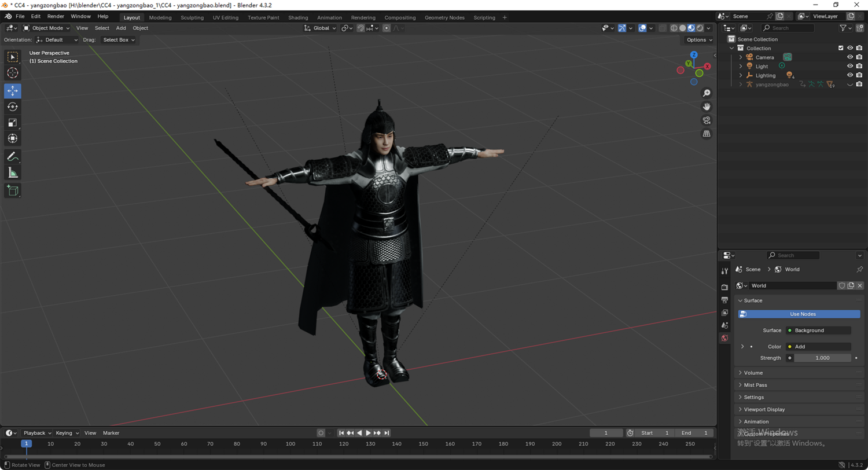The width and height of the screenshot is (868, 470).
Task: Switch to solid viewport shading
Action: pos(683,28)
